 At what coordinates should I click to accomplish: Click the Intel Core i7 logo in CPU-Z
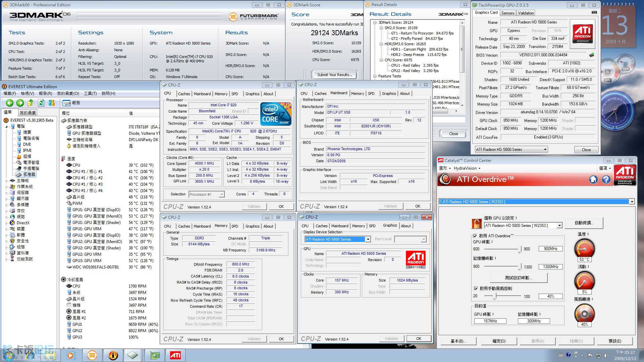pyautogui.click(x=276, y=114)
